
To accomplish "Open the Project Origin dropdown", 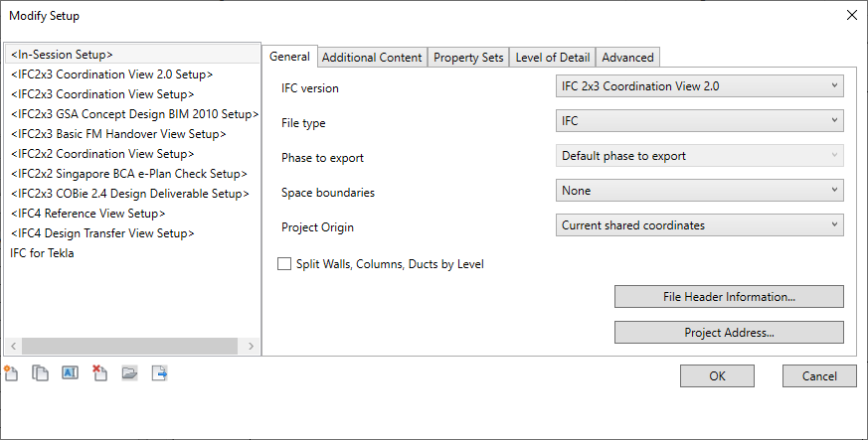I will pyautogui.click(x=700, y=225).
